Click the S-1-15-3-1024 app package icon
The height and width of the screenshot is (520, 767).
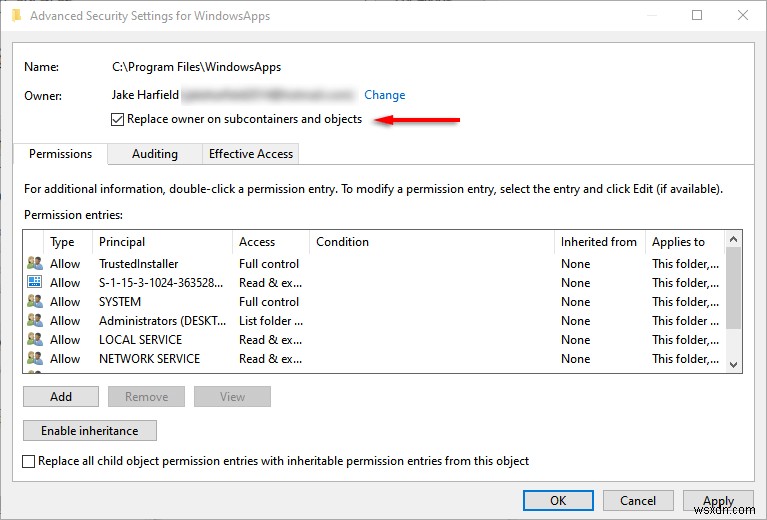35,282
